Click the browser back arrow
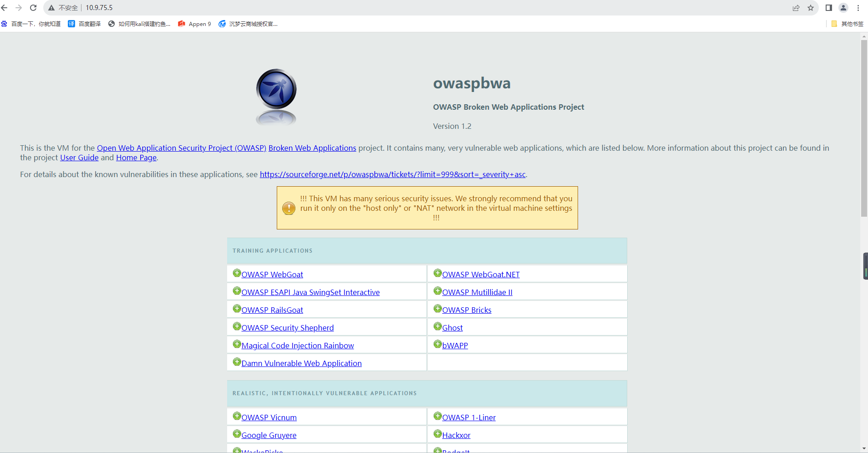 pos(5,8)
